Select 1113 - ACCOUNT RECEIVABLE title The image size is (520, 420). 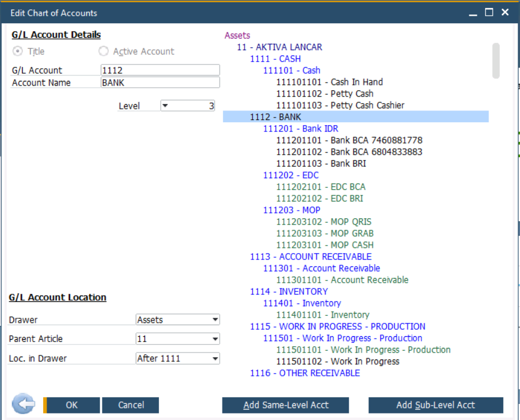pyautogui.click(x=311, y=257)
